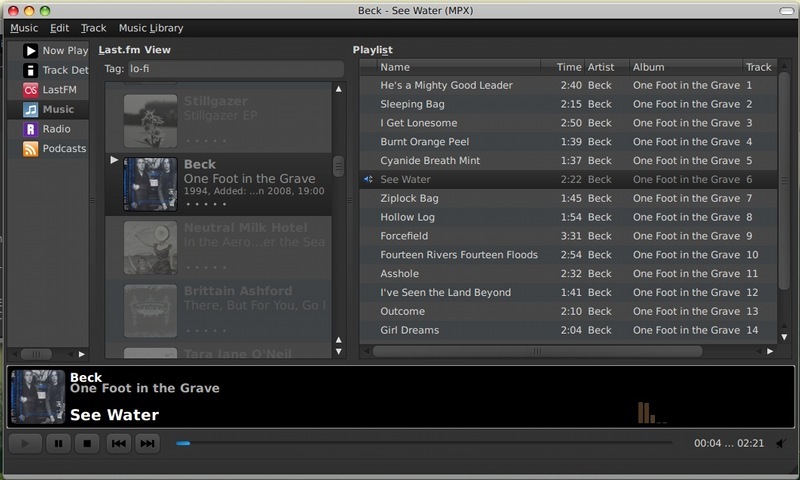
Task: Click the sidebar horizontal scroll-right arrow
Action: [82, 354]
